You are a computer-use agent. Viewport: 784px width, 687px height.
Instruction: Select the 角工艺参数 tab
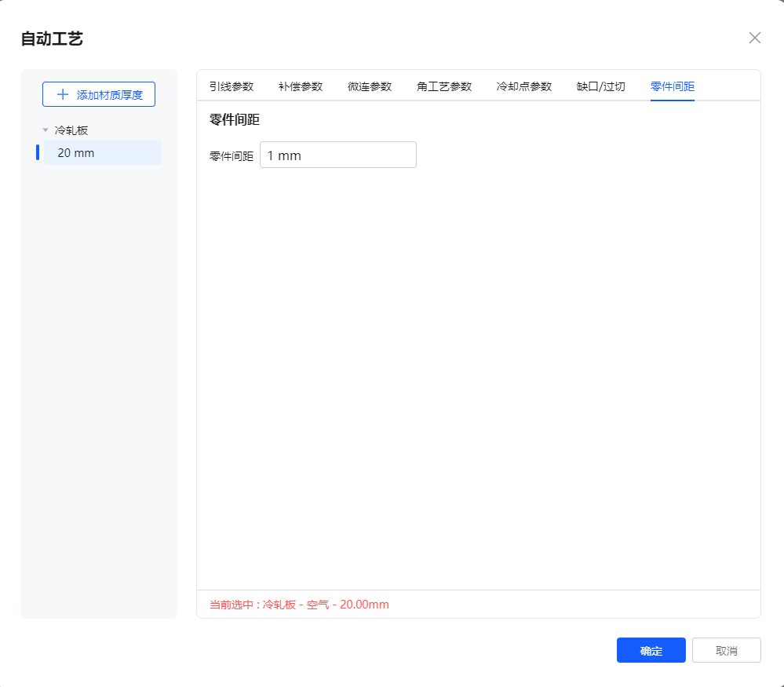pyautogui.click(x=444, y=86)
